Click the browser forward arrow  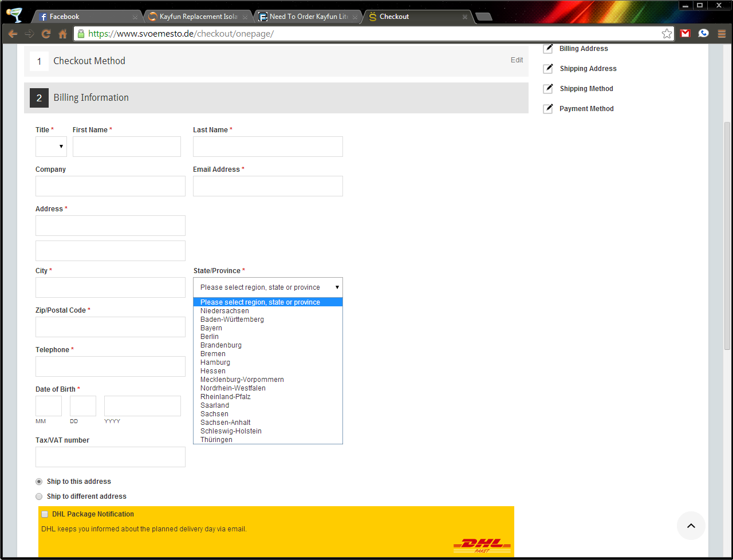click(30, 34)
